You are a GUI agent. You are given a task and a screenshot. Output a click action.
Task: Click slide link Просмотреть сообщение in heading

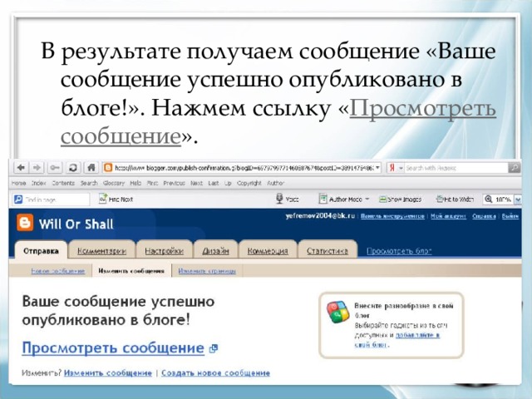[278, 122]
